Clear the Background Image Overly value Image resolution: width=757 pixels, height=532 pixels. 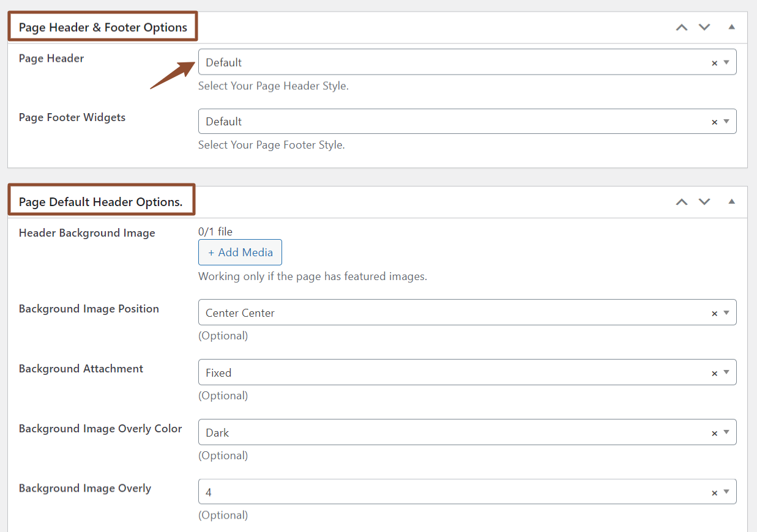click(x=714, y=492)
